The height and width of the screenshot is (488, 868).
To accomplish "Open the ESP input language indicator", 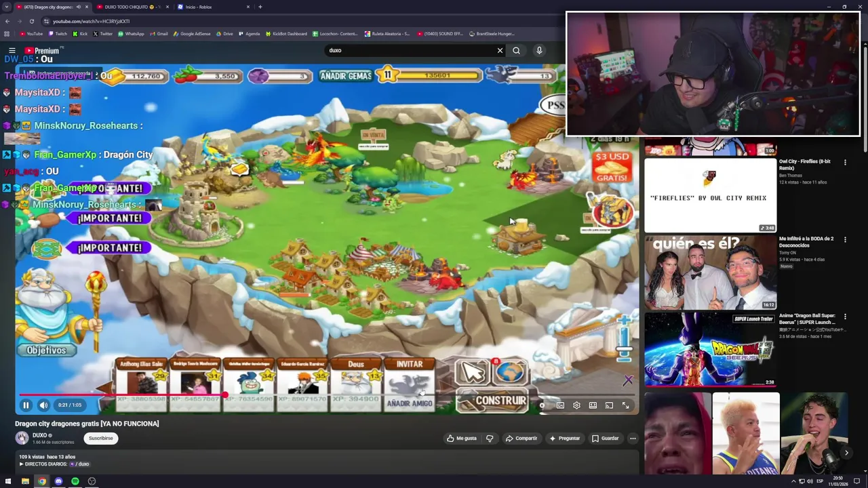I will point(820,481).
